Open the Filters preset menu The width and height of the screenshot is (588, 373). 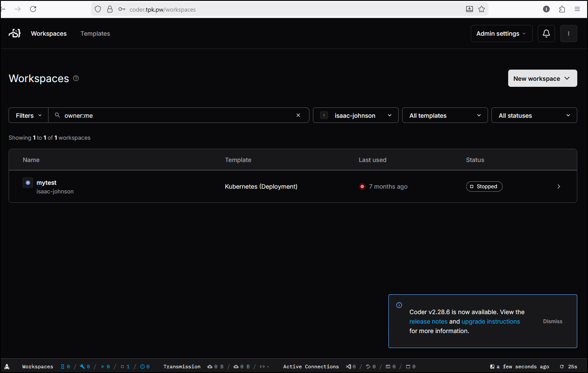[28, 115]
